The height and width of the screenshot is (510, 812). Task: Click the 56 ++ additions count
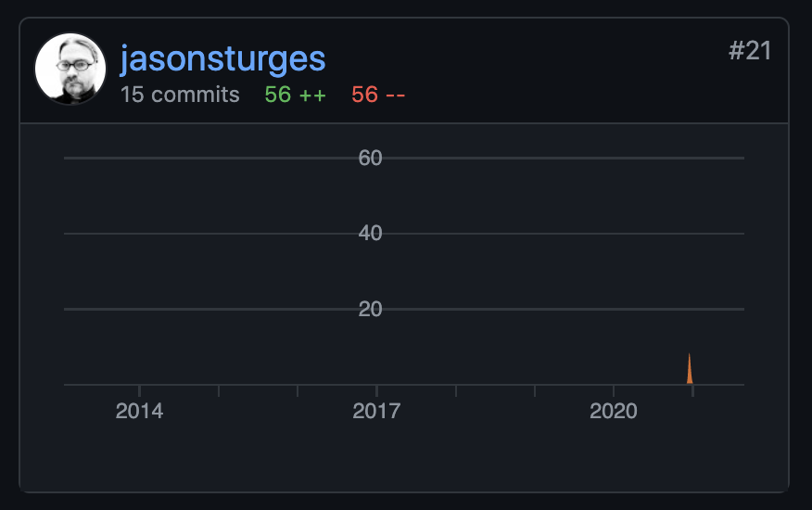point(295,95)
